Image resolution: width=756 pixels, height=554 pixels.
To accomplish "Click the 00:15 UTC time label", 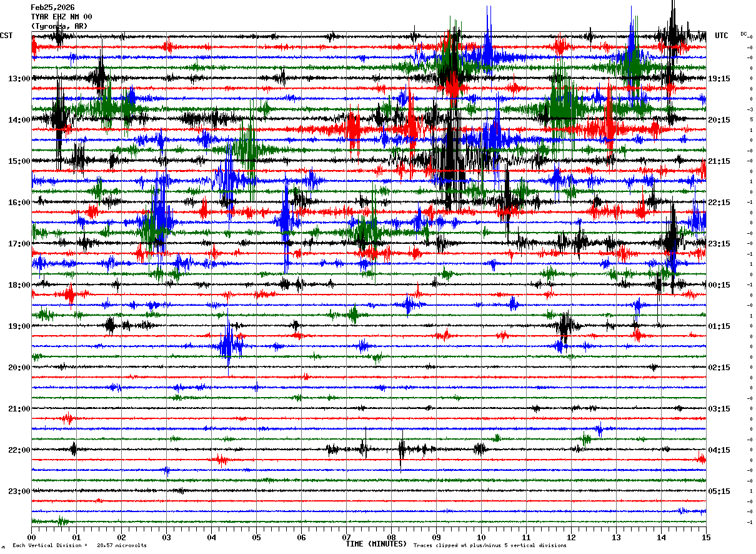I will point(719,285).
